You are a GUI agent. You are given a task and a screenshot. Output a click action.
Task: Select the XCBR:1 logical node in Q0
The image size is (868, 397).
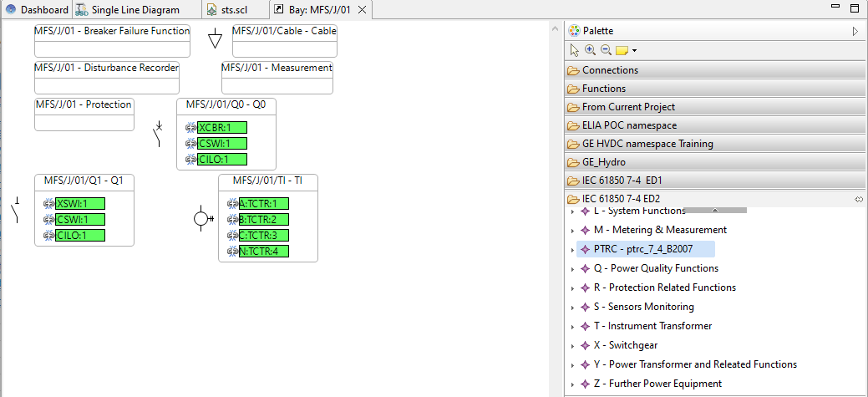[221, 128]
